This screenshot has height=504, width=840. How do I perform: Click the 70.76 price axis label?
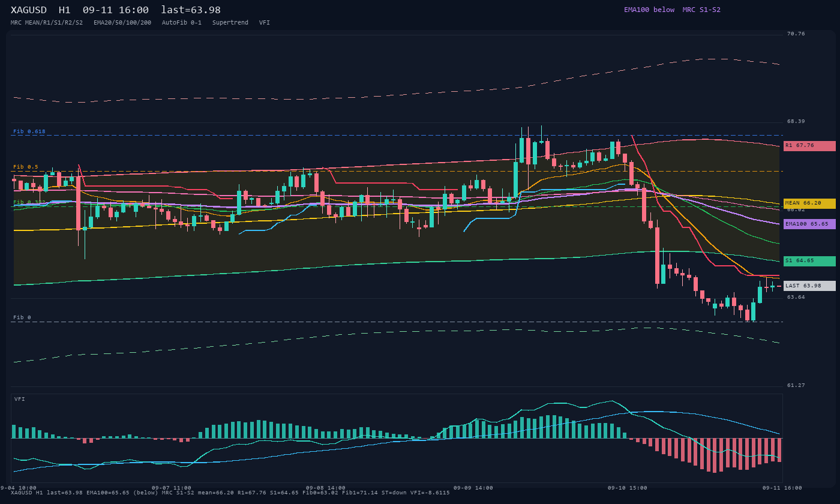(x=796, y=34)
